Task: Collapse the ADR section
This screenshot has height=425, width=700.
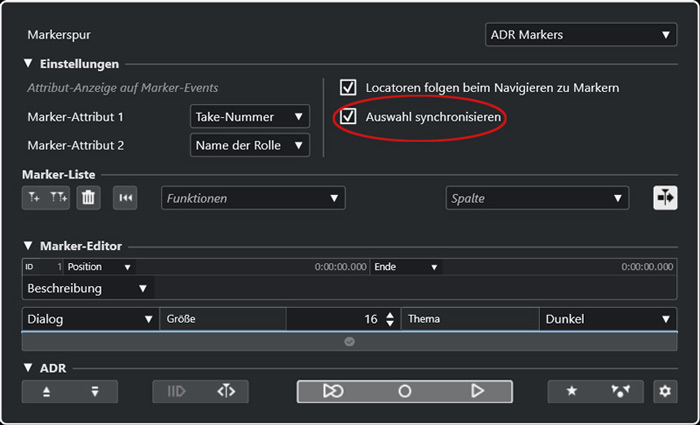Action: [x=29, y=368]
